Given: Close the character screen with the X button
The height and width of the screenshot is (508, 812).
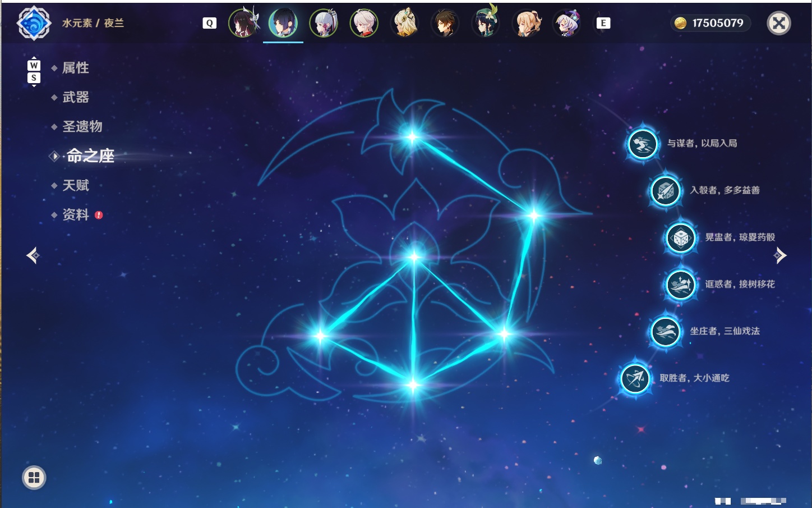Looking at the screenshot, I should coord(779,23).
